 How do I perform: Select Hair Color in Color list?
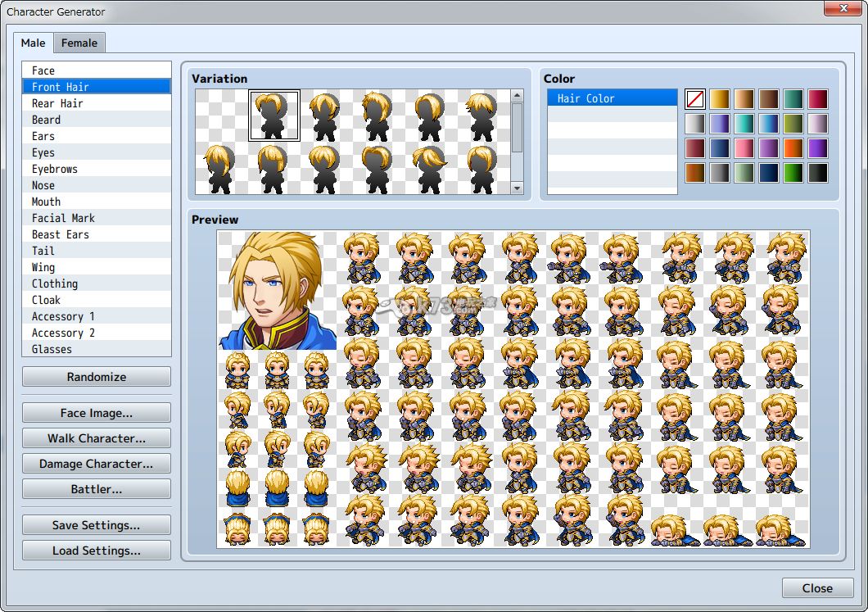pos(612,98)
